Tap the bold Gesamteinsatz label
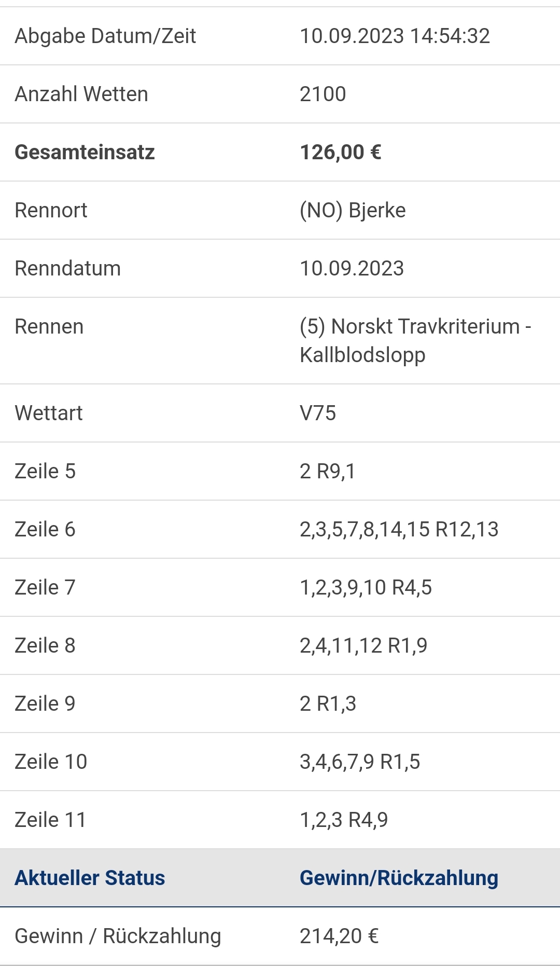The image size is (560, 966). (x=85, y=153)
